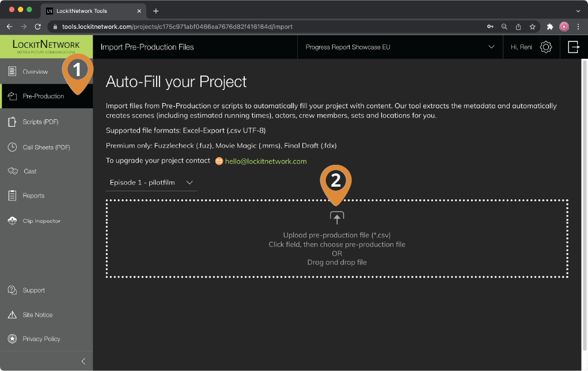
Task: Open the Reports clipboard icon
Action: coord(12,195)
